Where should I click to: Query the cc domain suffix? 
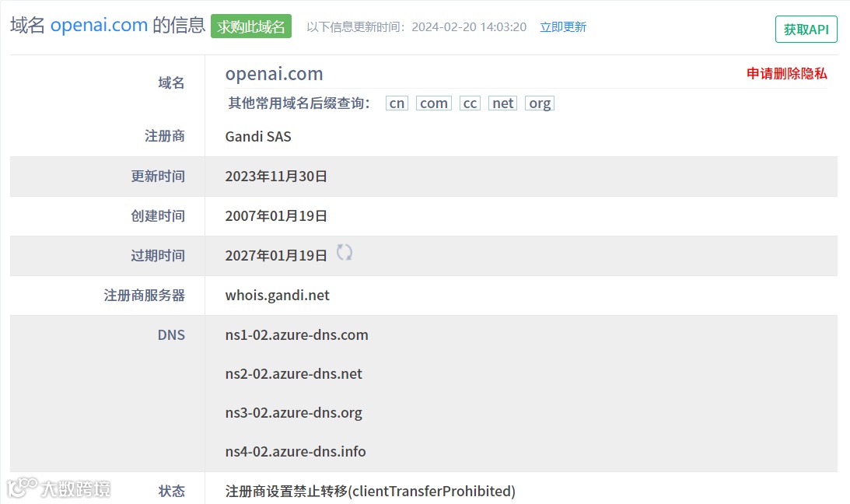470,103
